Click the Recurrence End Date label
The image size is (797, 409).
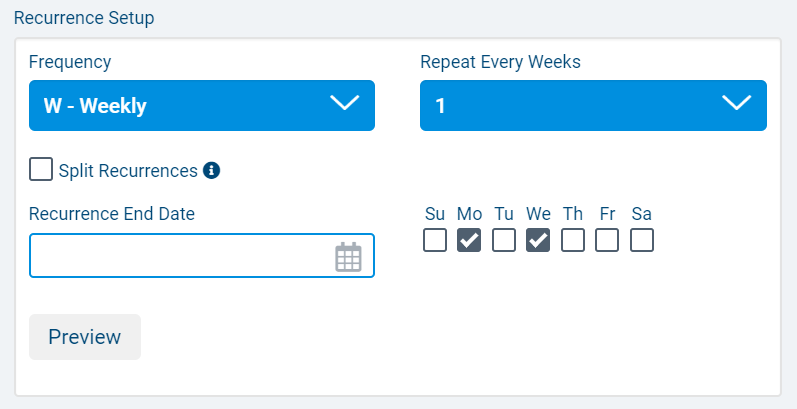tap(112, 213)
